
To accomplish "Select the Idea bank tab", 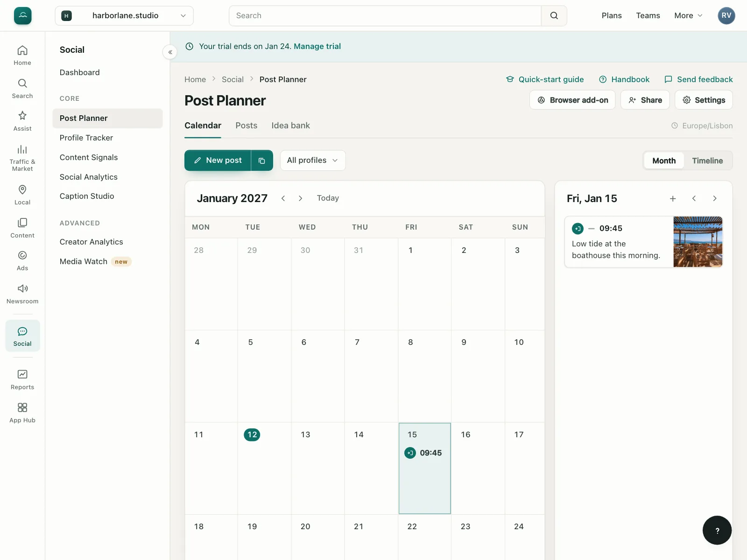I will [x=290, y=126].
